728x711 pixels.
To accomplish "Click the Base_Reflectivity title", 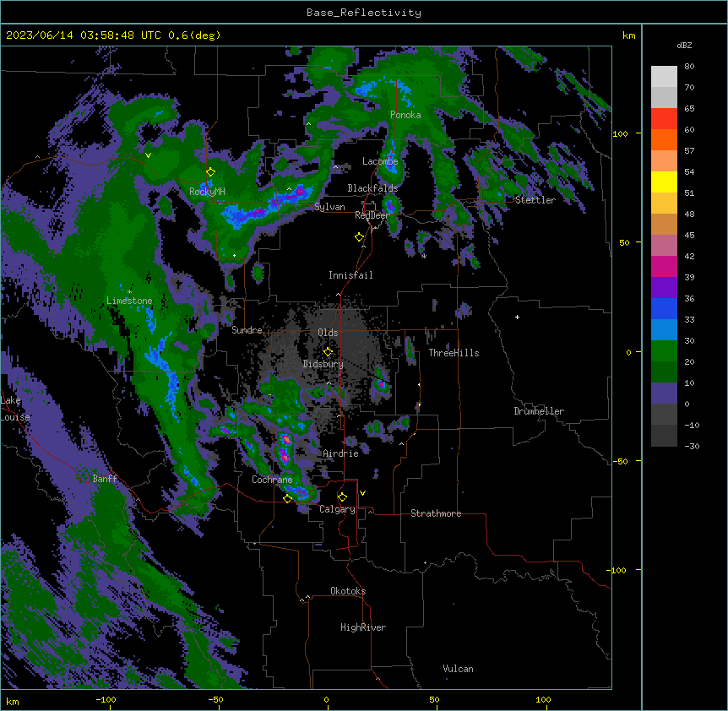I will click(364, 13).
